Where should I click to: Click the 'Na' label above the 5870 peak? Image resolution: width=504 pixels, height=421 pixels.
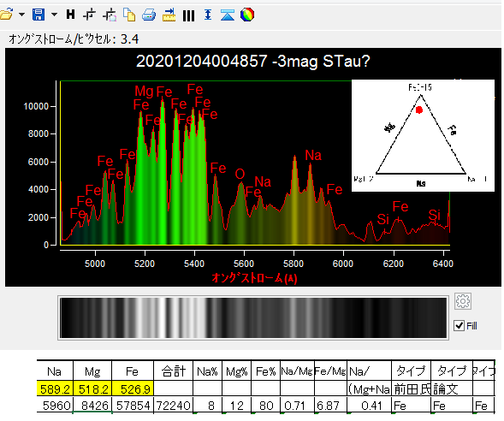313,155
